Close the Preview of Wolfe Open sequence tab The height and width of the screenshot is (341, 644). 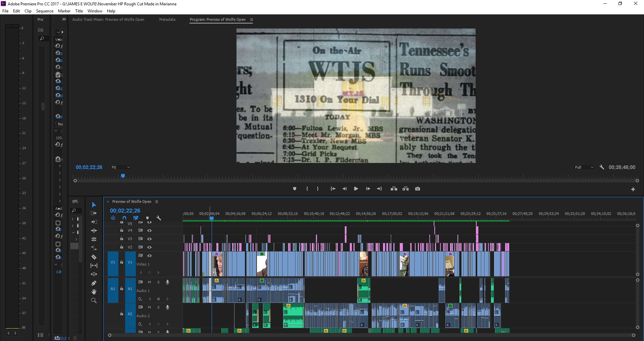pyautogui.click(x=108, y=202)
